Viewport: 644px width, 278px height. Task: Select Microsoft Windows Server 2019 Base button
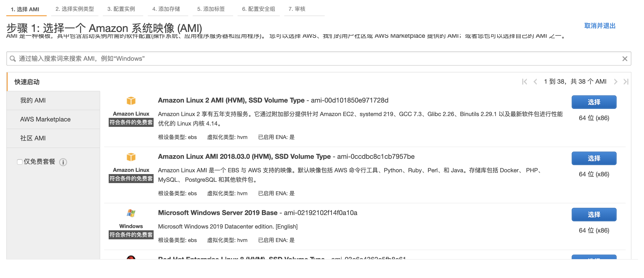[x=594, y=215]
